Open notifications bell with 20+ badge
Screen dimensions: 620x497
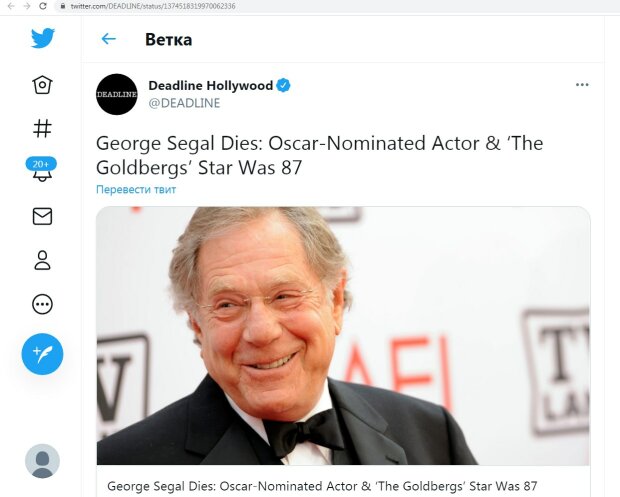(42, 169)
